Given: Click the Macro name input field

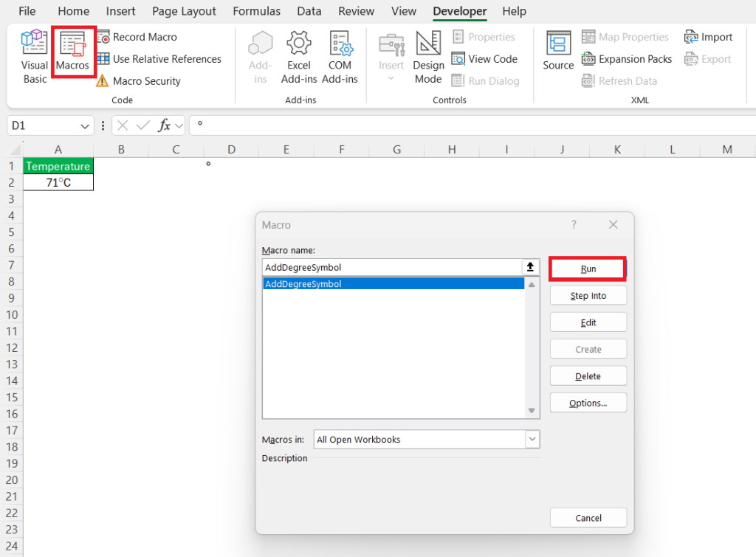Looking at the screenshot, I should coord(391,267).
